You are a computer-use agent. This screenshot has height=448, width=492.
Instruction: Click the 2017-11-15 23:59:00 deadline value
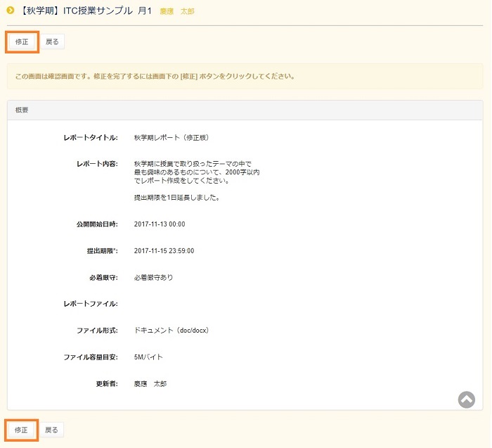pos(164,250)
